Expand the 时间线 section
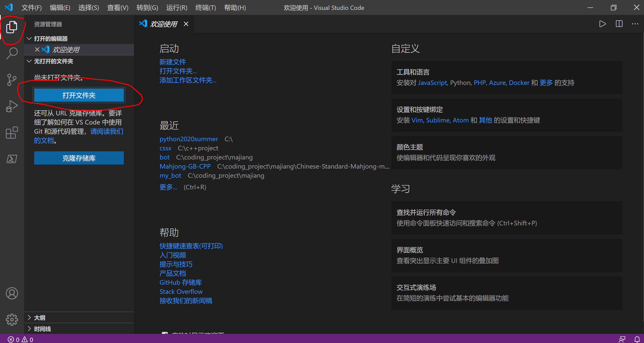This screenshot has width=644, height=343. coord(42,329)
